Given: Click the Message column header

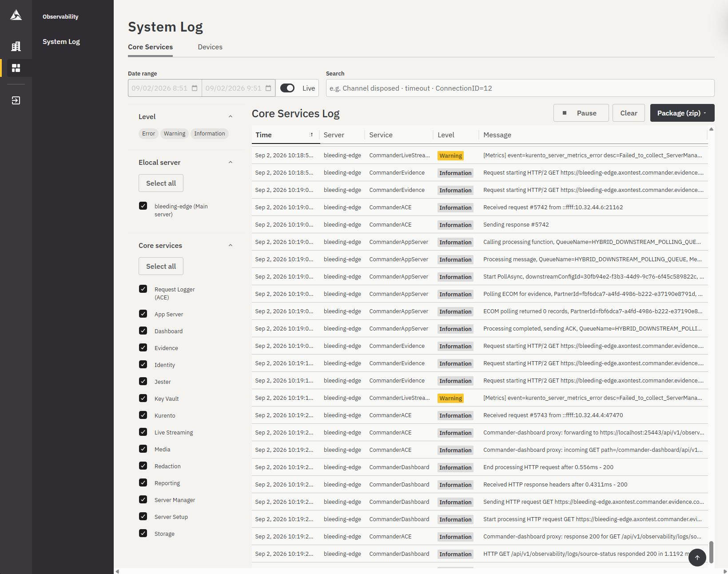Looking at the screenshot, I should click(497, 135).
